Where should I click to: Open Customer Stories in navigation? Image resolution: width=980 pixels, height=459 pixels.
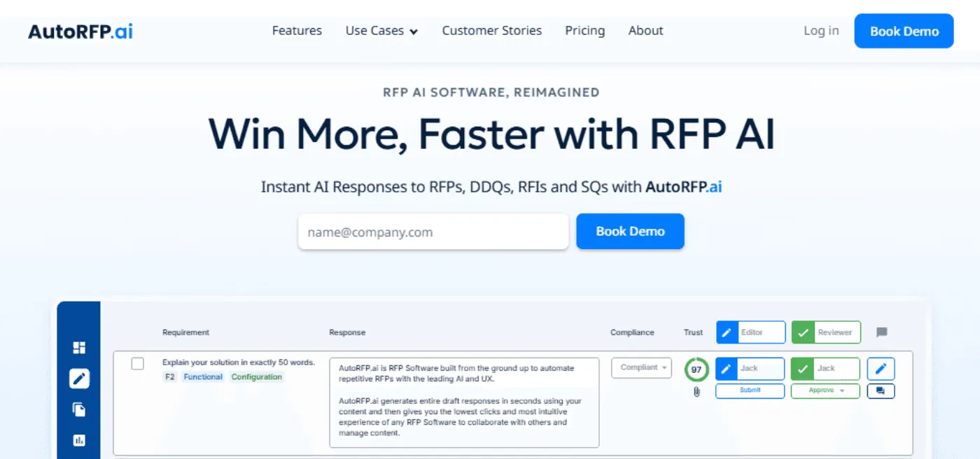(492, 31)
